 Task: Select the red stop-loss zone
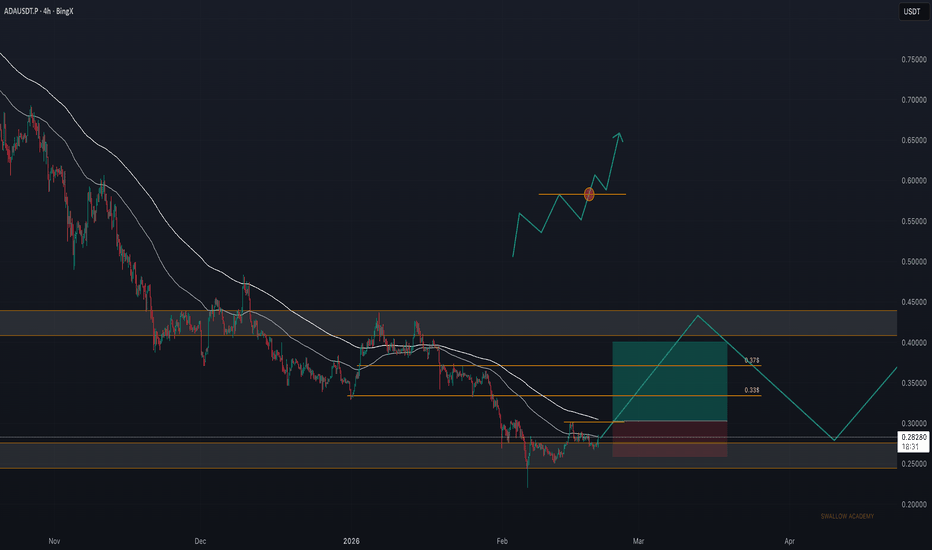pyautogui.click(x=669, y=439)
